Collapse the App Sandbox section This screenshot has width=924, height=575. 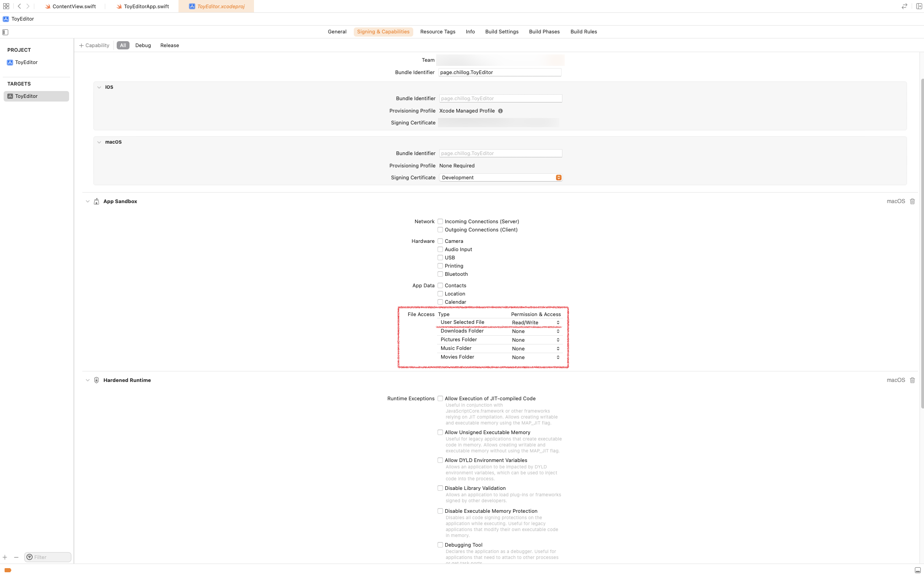88,201
